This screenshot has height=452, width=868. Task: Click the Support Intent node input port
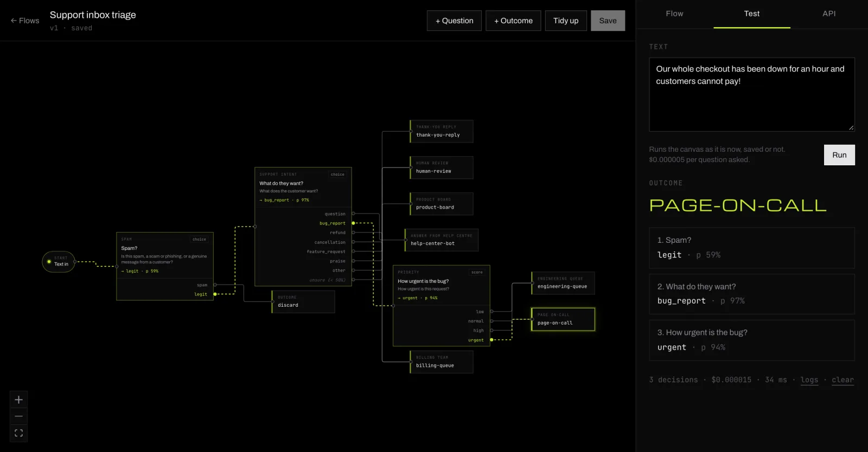click(255, 227)
